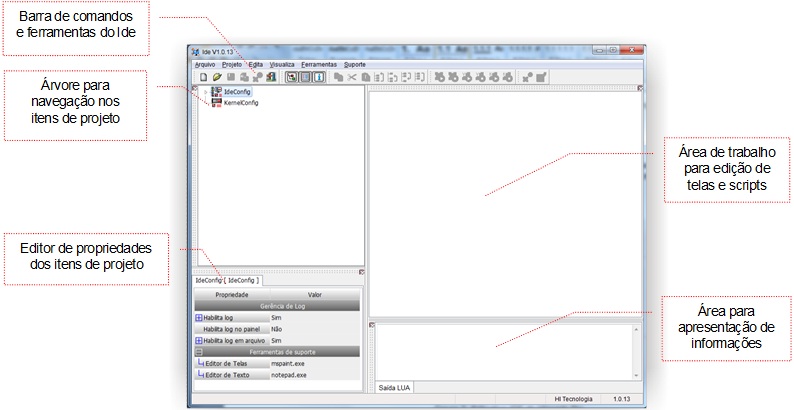Collapse the Ferramentas de suporte section
Screen dimensions: 794x410
pos(199,352)
